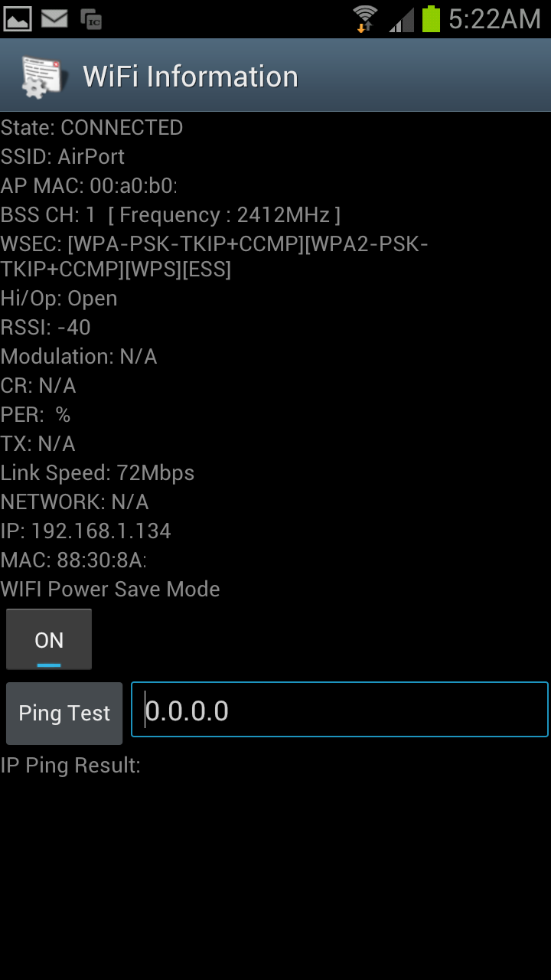Tap the IC chip notification icon
The width and height of the screenshot is (551, 980).
[x=91, y=19]
